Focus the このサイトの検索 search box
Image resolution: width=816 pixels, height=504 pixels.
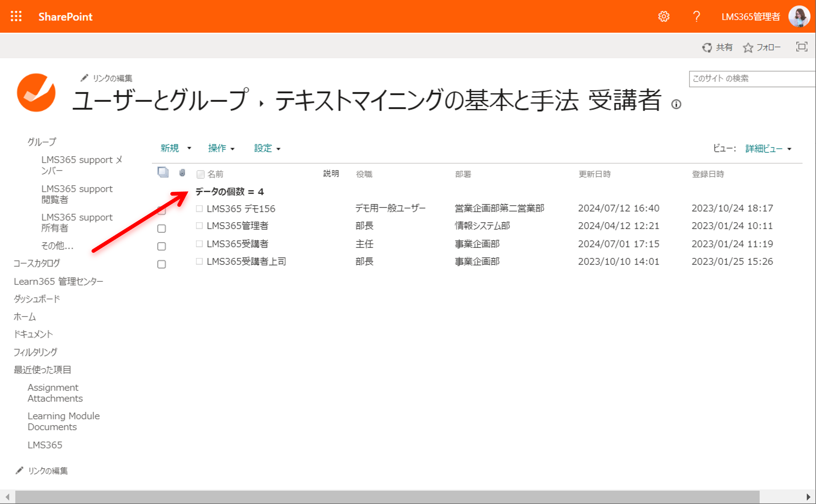[752, 79]
